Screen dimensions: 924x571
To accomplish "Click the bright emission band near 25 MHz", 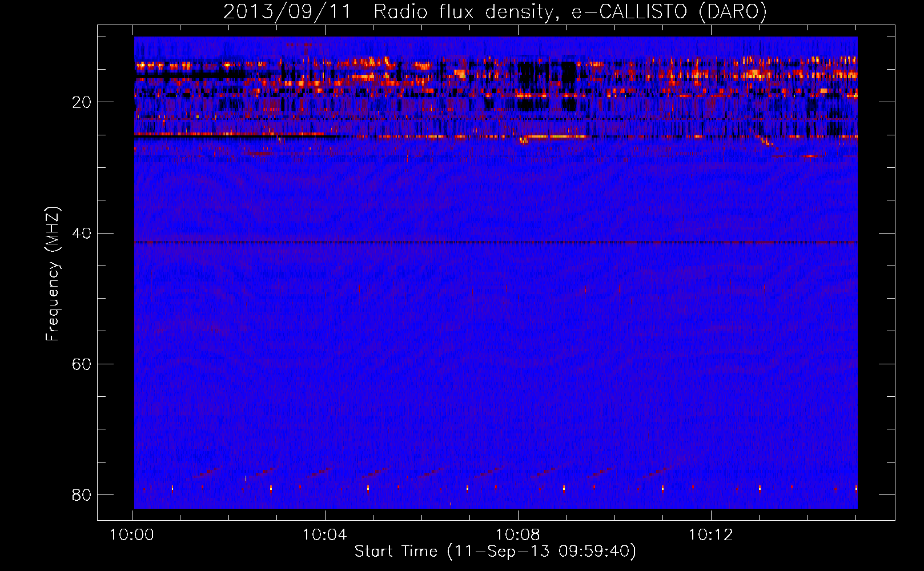I will click(x=496, y=136).
